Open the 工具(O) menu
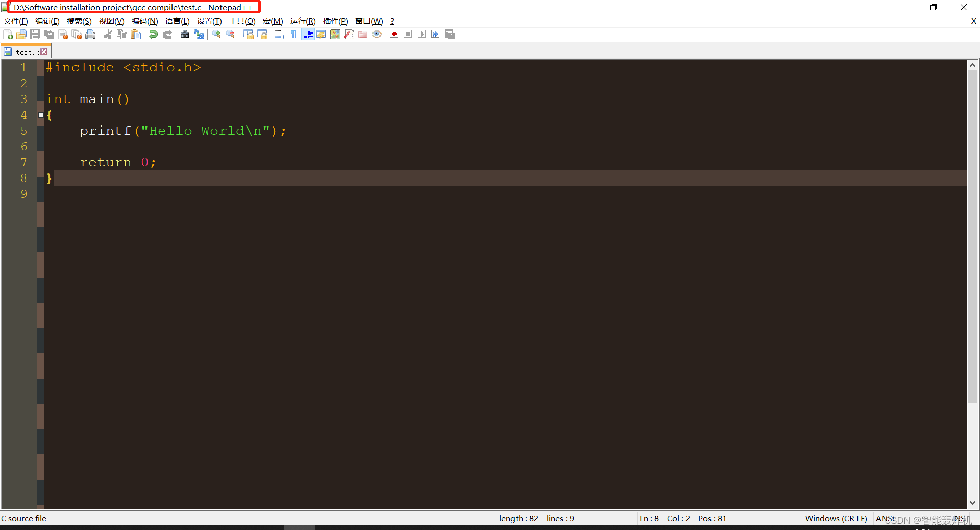Image resolution: width=980 pixels, height=530 pixels. 242,21
